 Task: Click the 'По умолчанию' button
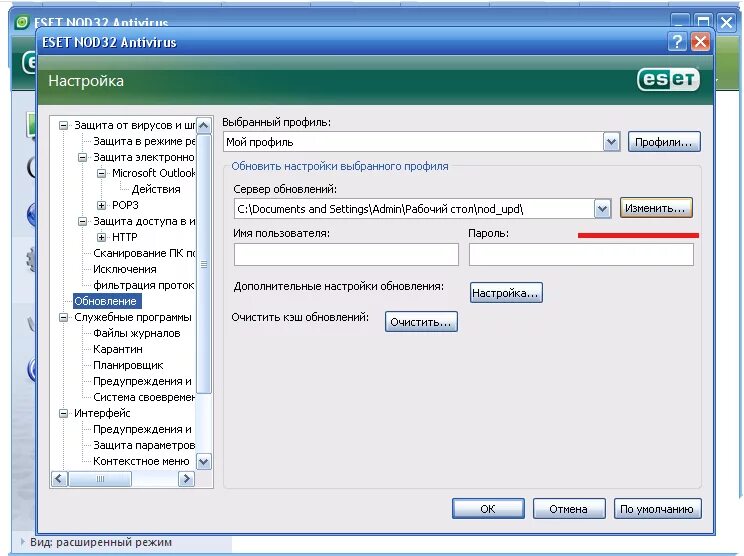click(x=657, y=509)
